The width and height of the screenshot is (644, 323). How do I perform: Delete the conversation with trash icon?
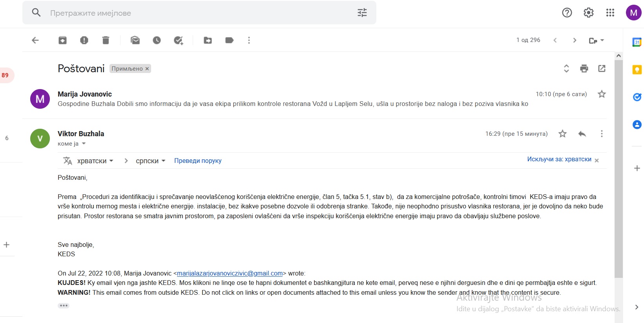click(106, 40)
